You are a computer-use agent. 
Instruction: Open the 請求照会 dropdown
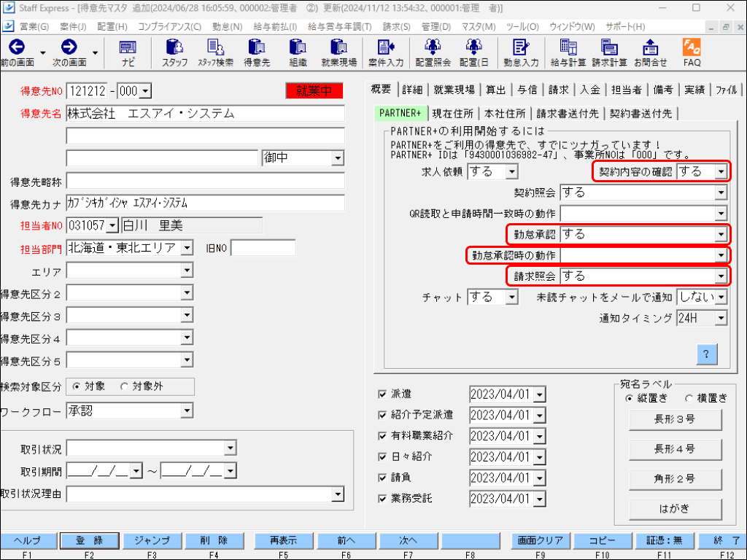coord(721,276)
